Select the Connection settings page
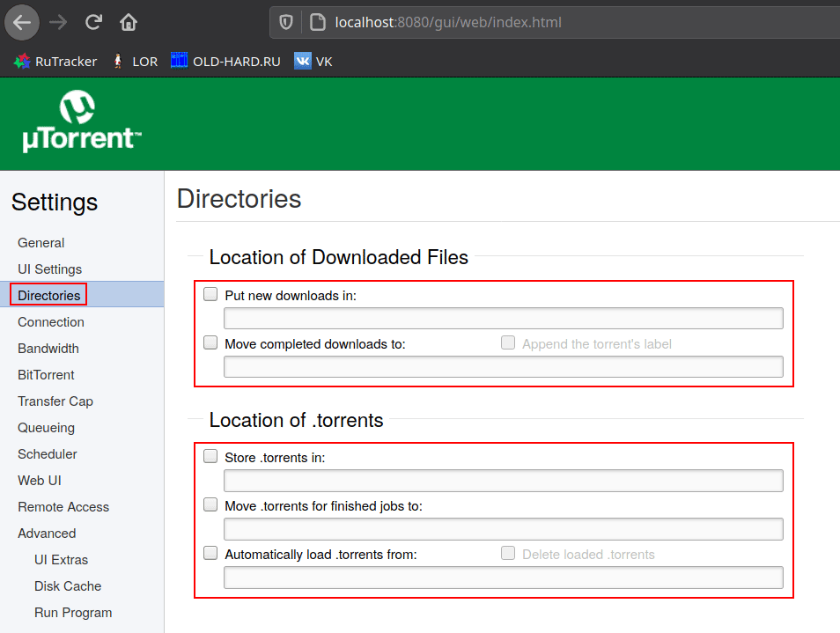The image size is (840, 633). coord(51,322)
